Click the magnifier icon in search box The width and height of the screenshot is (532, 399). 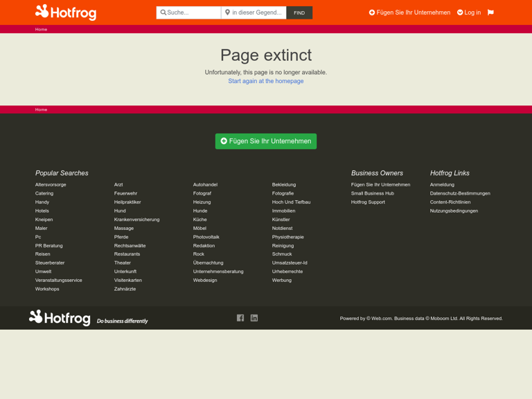[x=163, y=12]
